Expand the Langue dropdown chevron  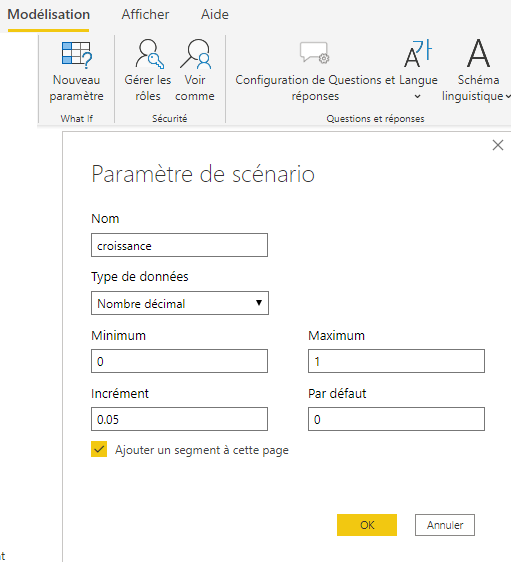pos(417,96)
